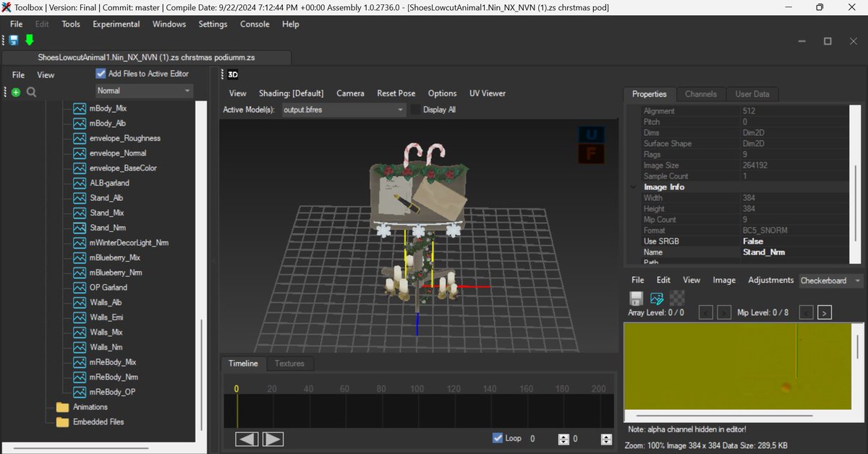Click the envelope_BaseColor texture icon

[x=80, y=168]
